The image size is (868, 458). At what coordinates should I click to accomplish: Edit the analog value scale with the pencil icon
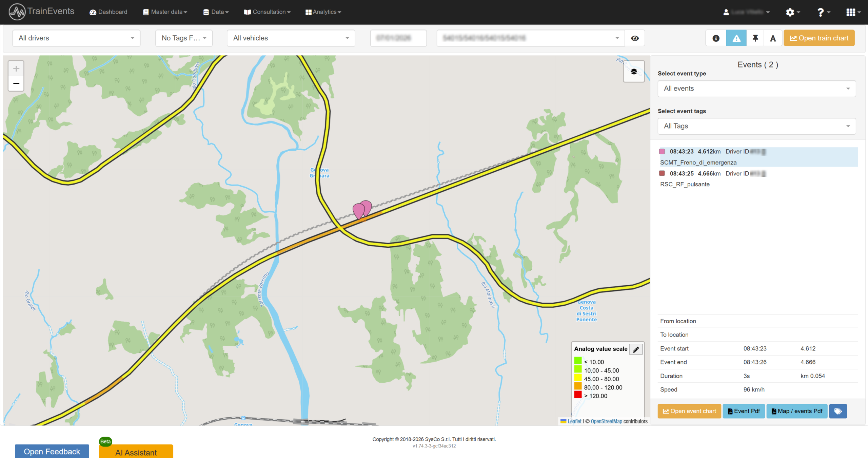[x=636, y=349]
